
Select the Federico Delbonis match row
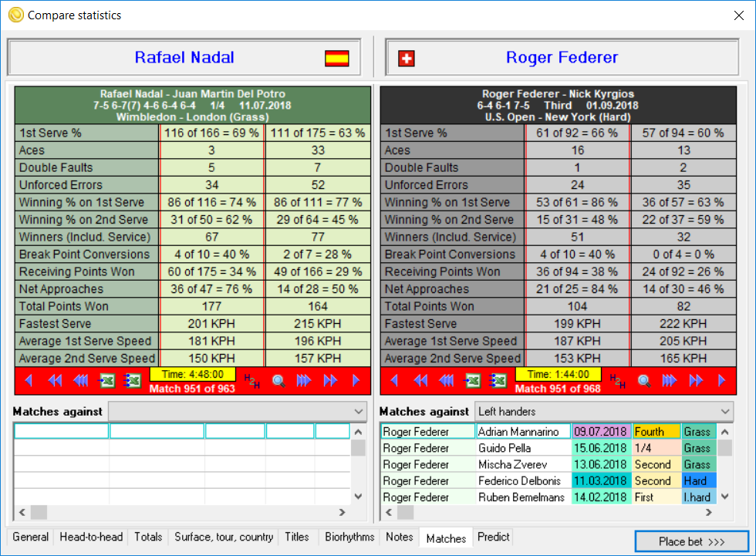(548, 481)
